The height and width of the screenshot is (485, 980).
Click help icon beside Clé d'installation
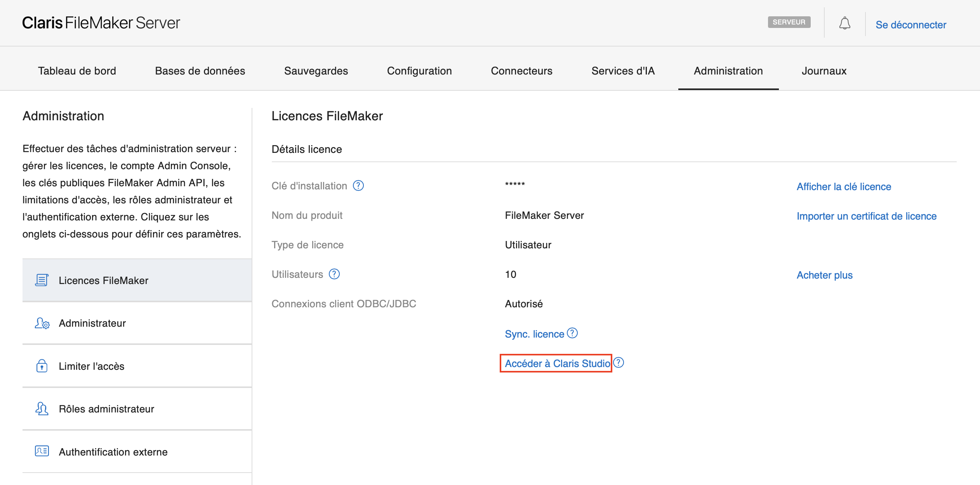[x=358, y=186]
